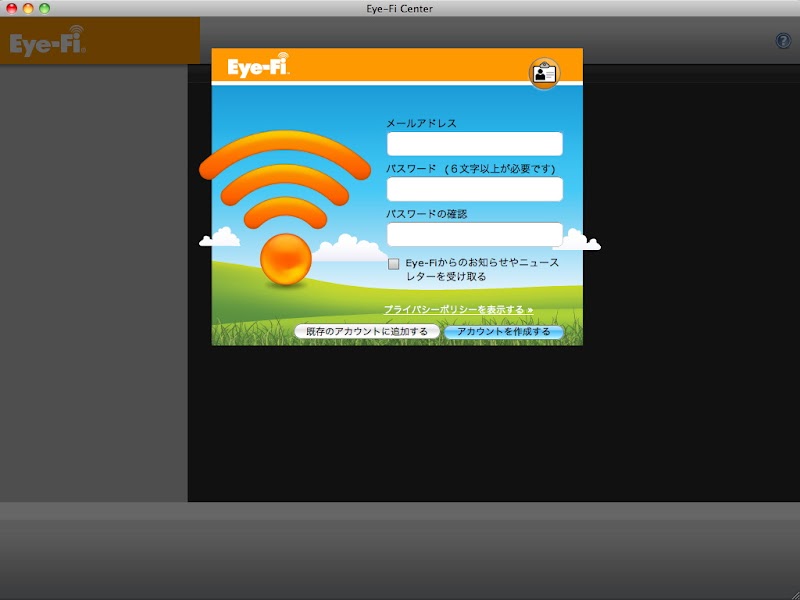Click the green zoom window button
Image resolution: width=800 pixels, height=600 pixels.
[44, 8]
